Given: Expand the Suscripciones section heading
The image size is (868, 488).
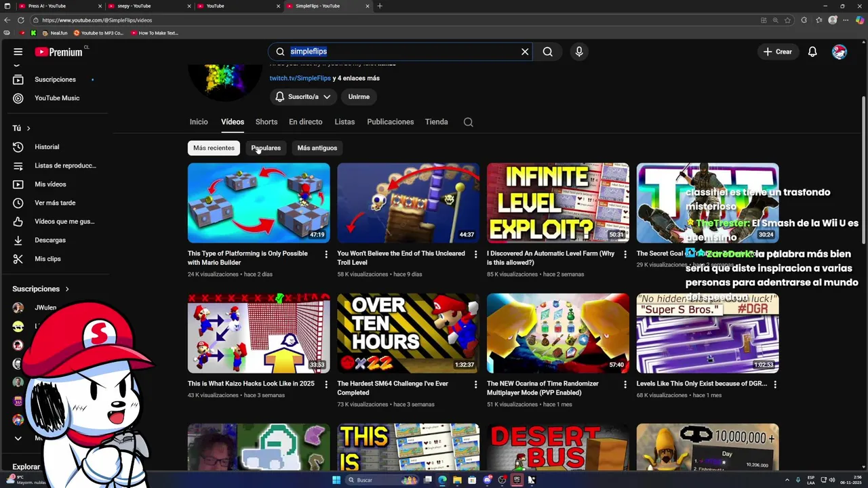Looking at the screenshot, I should [x=41, y=289].
